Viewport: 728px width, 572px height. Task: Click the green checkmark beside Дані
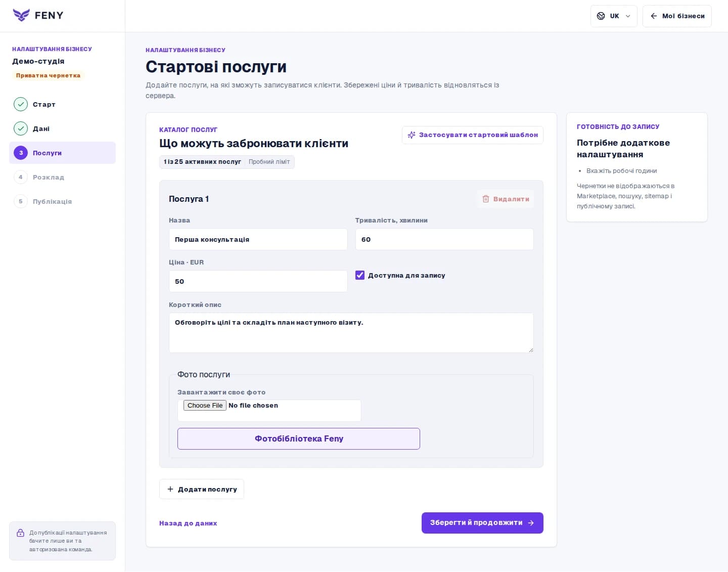click(x=21, y=128)
